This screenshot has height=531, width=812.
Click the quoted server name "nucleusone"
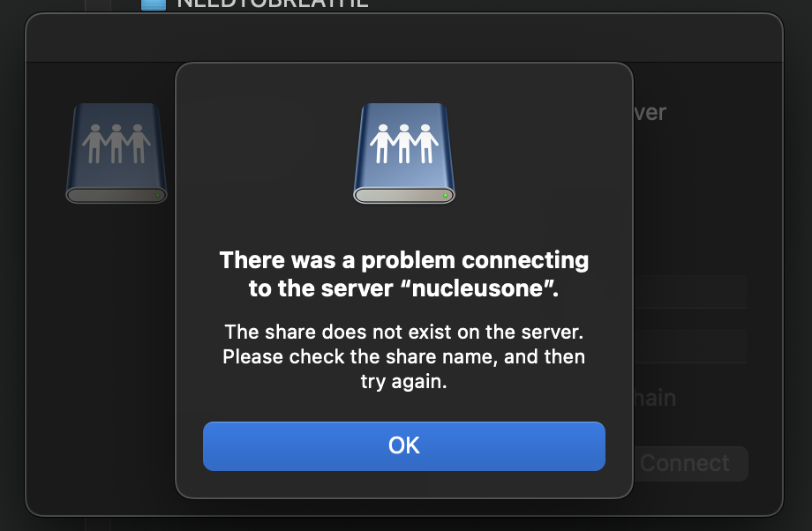tap(477, 288)
